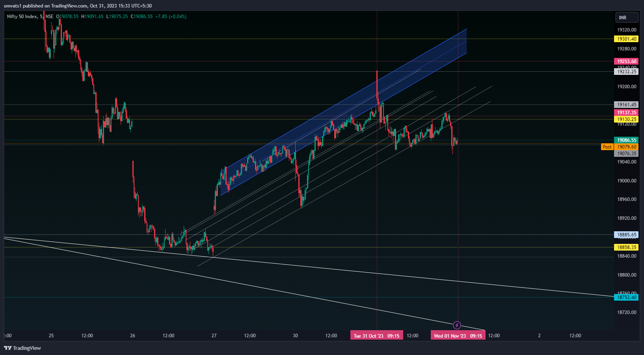Click the low value L19075.25

coord(117,17)
